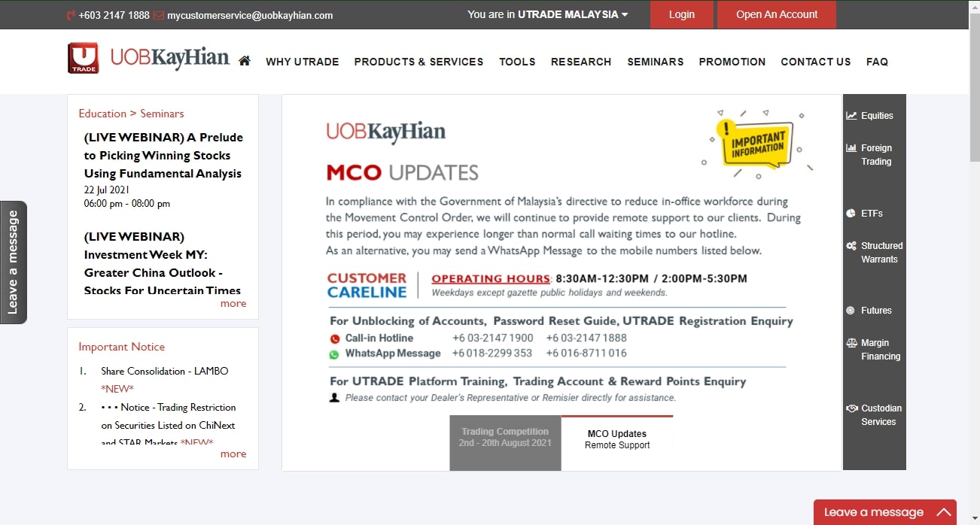
Task: Switch to the Trading Competition slide tab
Action: [505, 443]
